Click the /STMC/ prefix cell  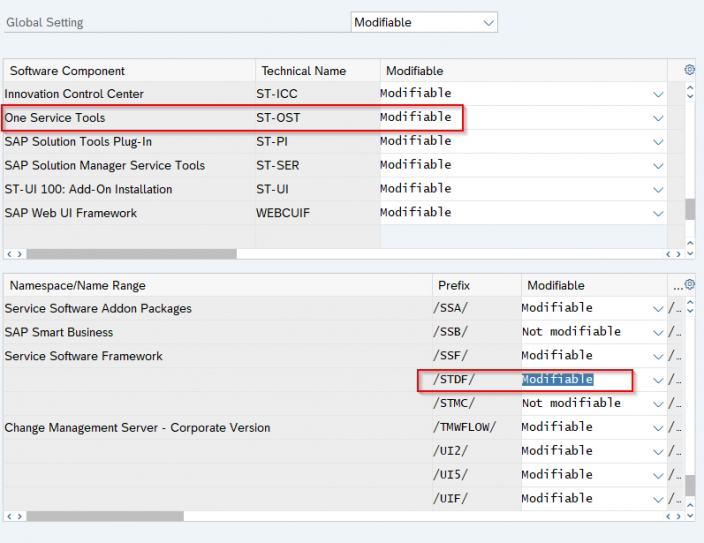coord(477,403)
